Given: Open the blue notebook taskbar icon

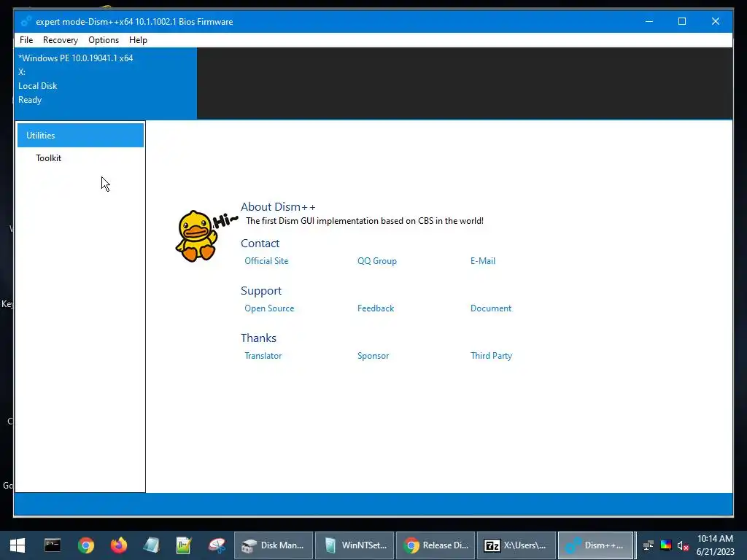Looking at the screenshot, I should (x=151, y=545).
